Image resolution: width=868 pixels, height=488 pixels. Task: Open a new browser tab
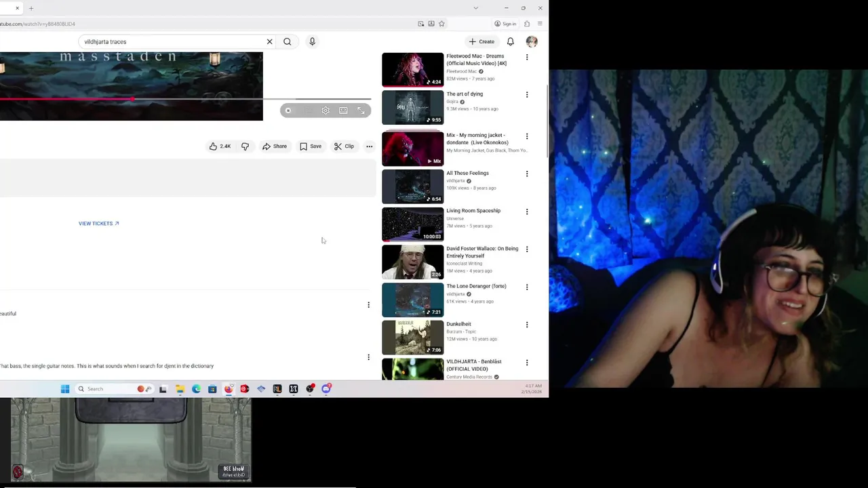pos(31,8)
